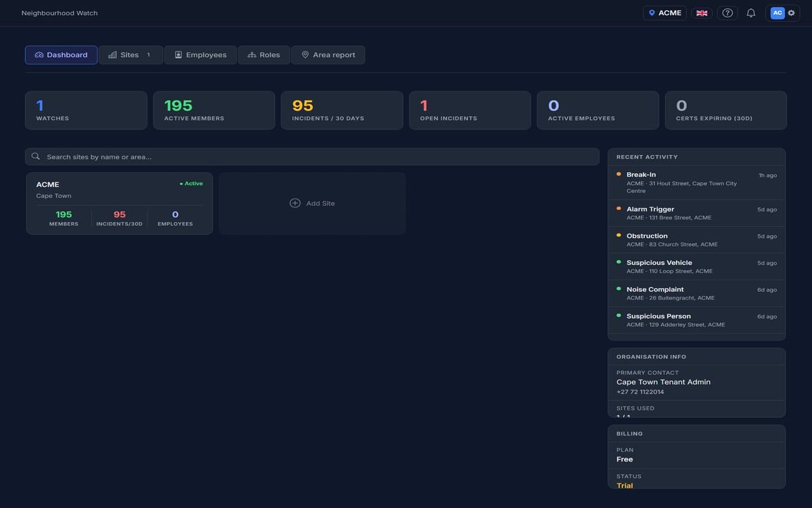
Task: Click the location pin next to ACME
Action: coord(652,13)
